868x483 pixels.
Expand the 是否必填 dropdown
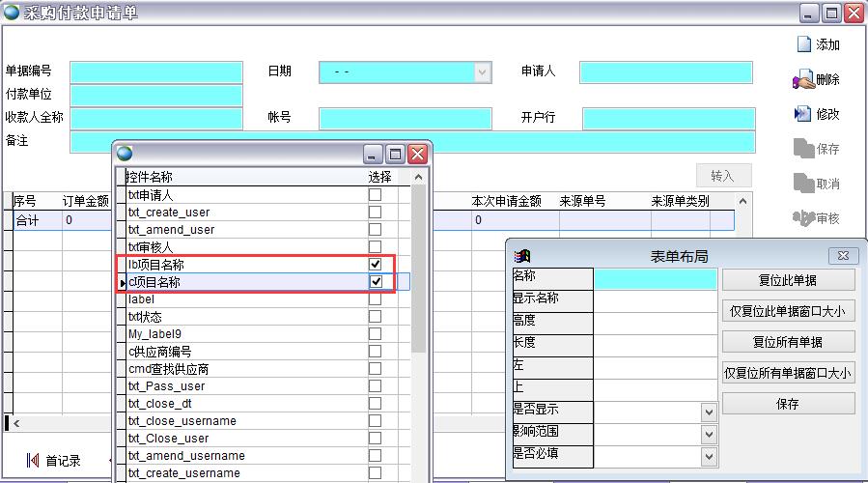tap(709, 456)
